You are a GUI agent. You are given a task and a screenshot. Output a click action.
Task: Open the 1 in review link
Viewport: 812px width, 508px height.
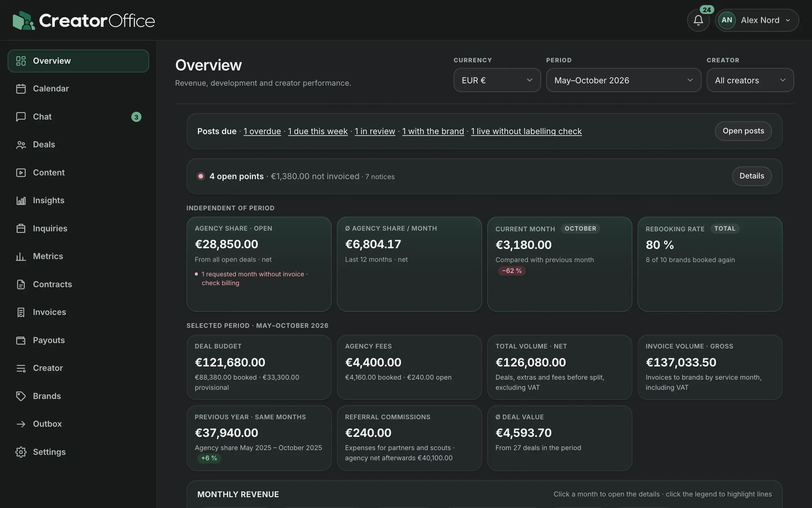click(x=375, y=131)
